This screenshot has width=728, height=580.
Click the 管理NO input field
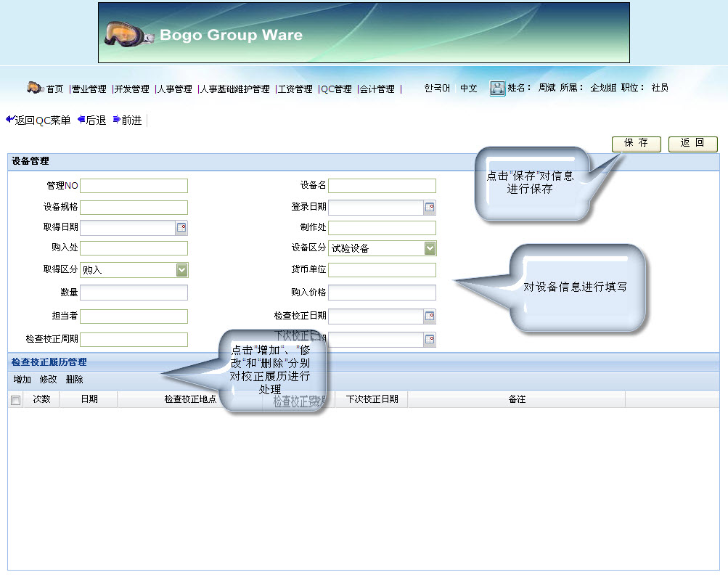[x=134, y=186]
